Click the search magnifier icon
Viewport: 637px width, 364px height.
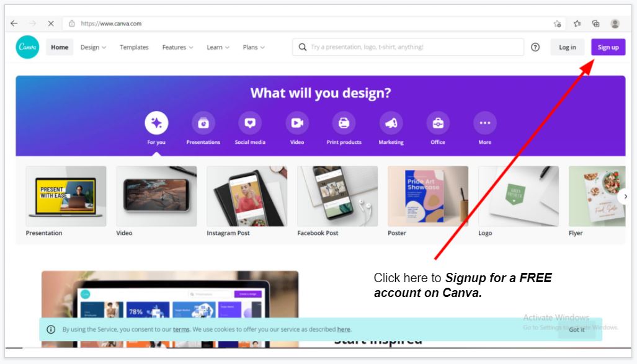303,47
